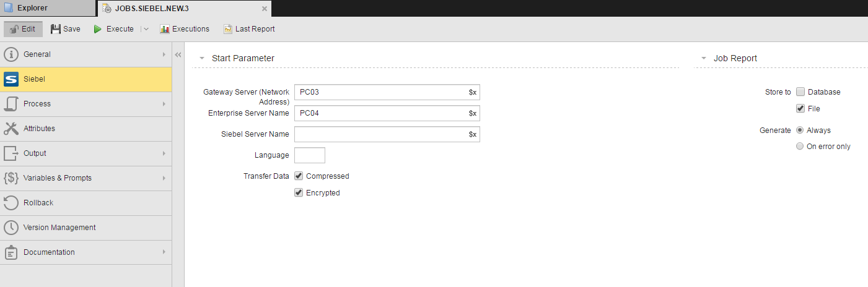Open the Executions chart icon
868x287 pixels.
pyautogui.click(x=164, y=29)
